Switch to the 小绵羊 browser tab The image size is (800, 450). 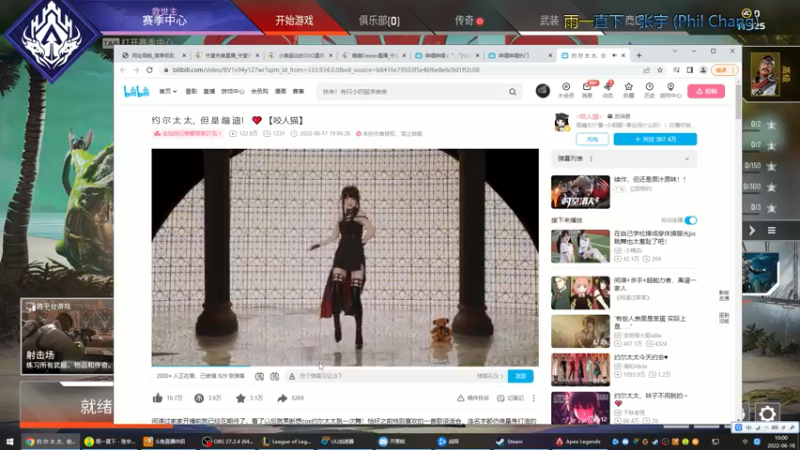(x=300, y=55)
